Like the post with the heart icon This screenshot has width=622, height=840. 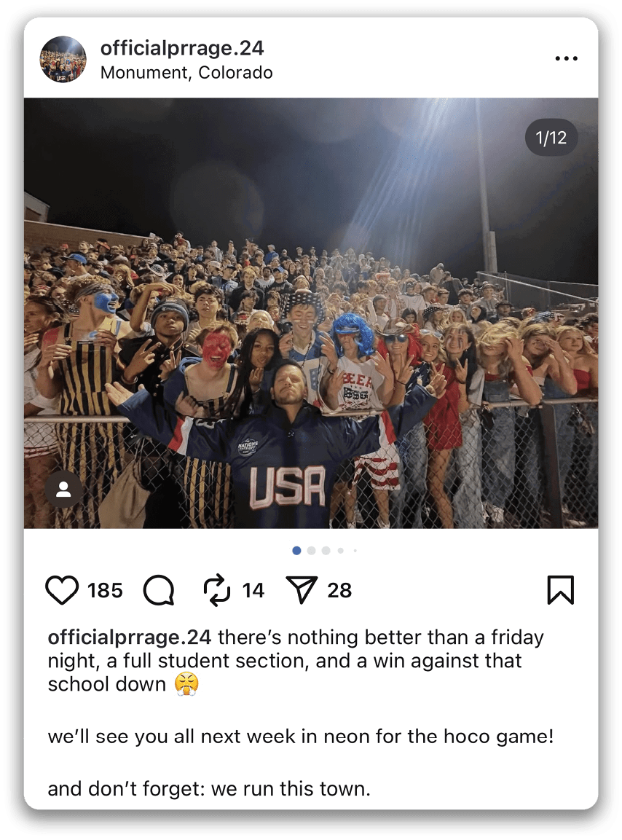62,590
